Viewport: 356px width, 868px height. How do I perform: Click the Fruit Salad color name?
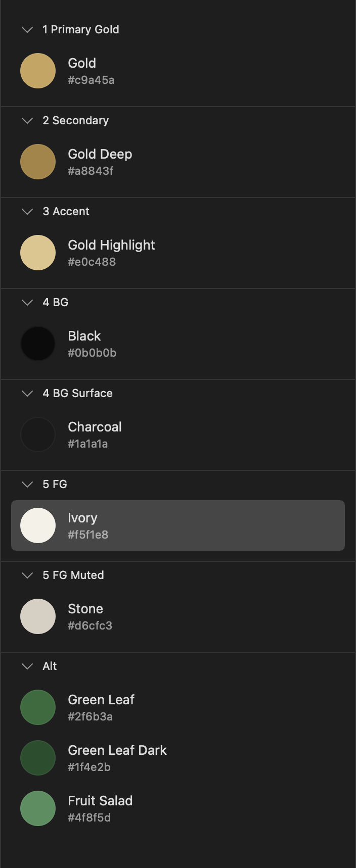coord(100,801)
